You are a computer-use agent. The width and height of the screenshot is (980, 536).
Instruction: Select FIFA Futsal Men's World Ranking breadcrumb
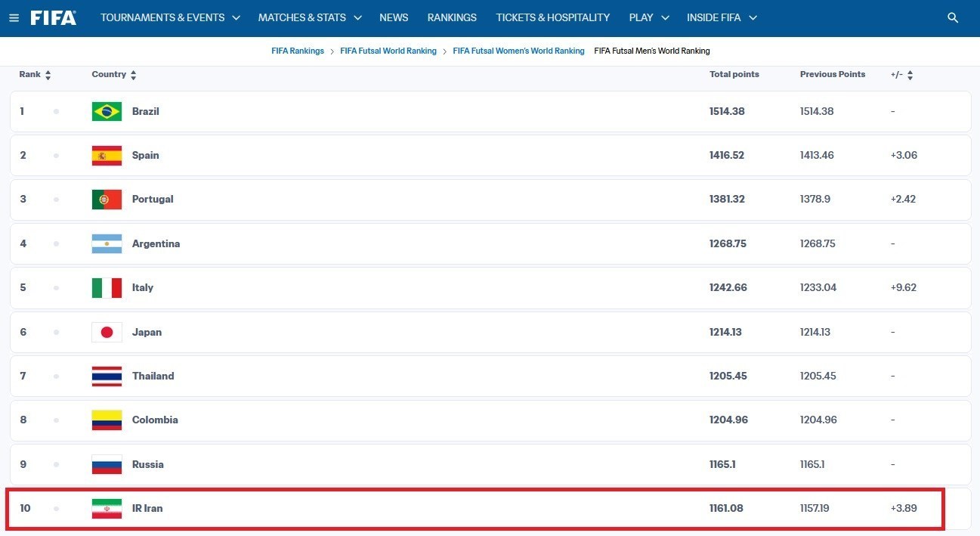click(652, 51)
